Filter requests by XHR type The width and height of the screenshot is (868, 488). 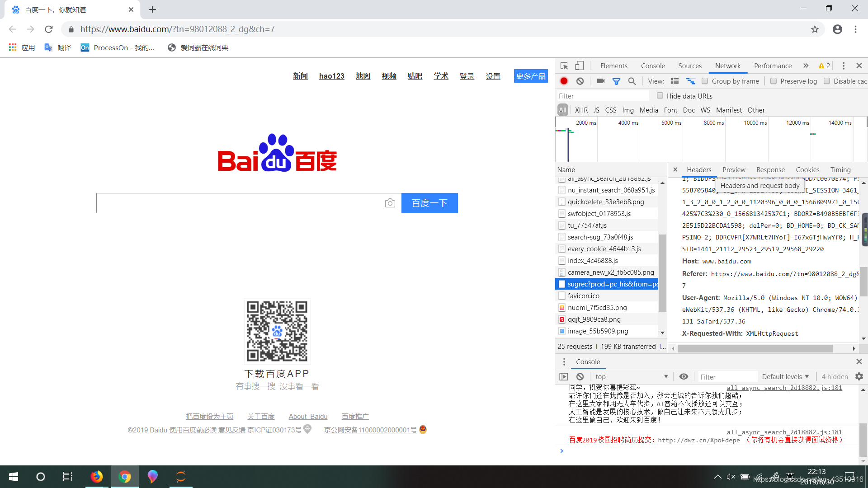(581, 110)
